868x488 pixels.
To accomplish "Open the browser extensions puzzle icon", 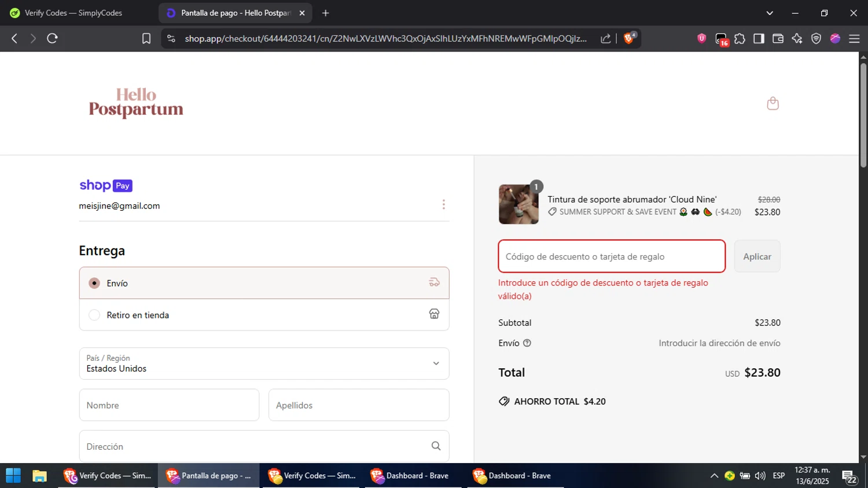I will pos(740,39).
